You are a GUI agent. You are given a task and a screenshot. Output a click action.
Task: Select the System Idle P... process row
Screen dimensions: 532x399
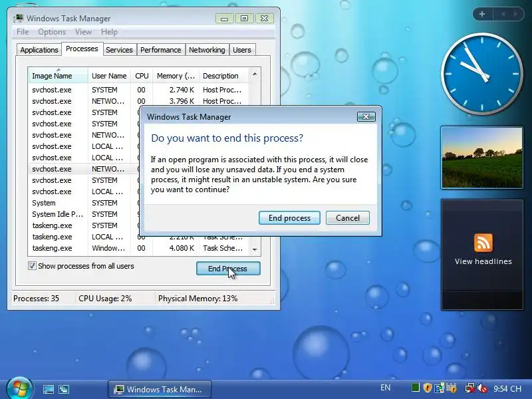pyautogui.click(x=84, y=214)
